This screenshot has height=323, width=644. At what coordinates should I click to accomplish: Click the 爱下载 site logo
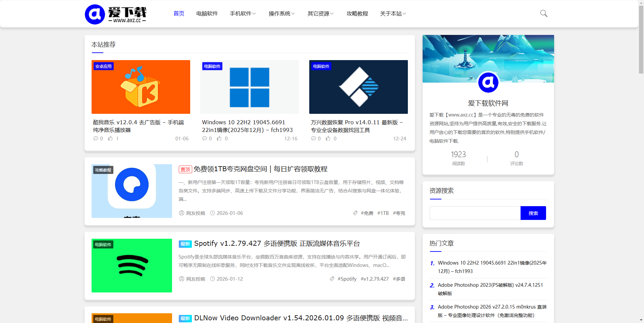[x=116, y=14]
